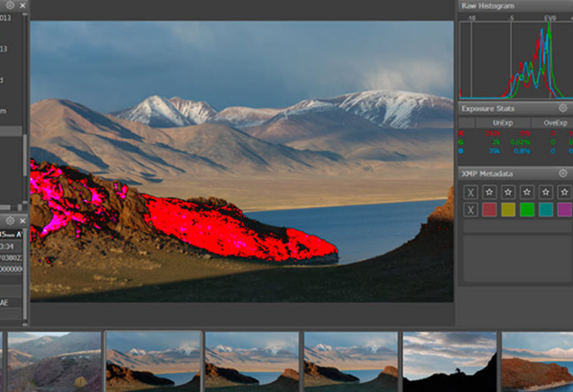Screen dimensions: 573x392
Task: Set a five-star rating on the image
Action: point(565,191)
